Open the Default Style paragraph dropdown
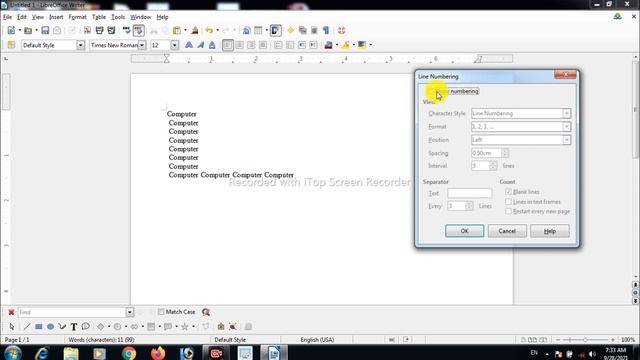 point(80,45)
